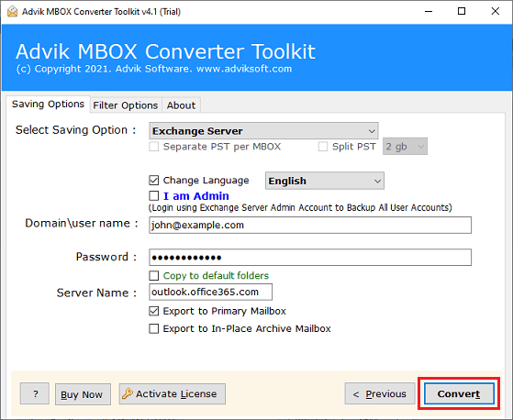Start conversion with the Convert button
Image resolution: width=513 pixels, height=420 pixels.
point(459,393)
